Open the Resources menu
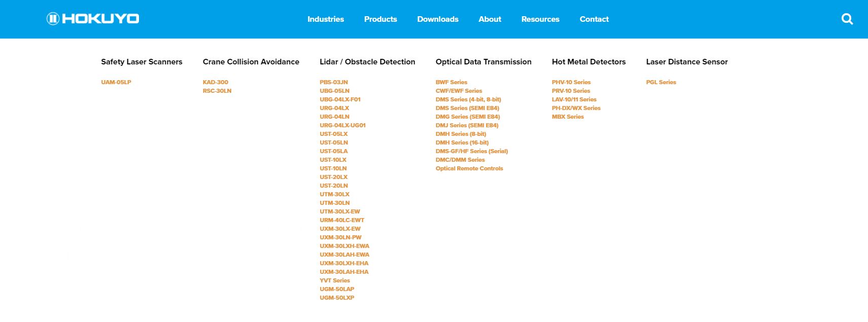The width and height of the screenshot is (868, 322). coord(540,19)
